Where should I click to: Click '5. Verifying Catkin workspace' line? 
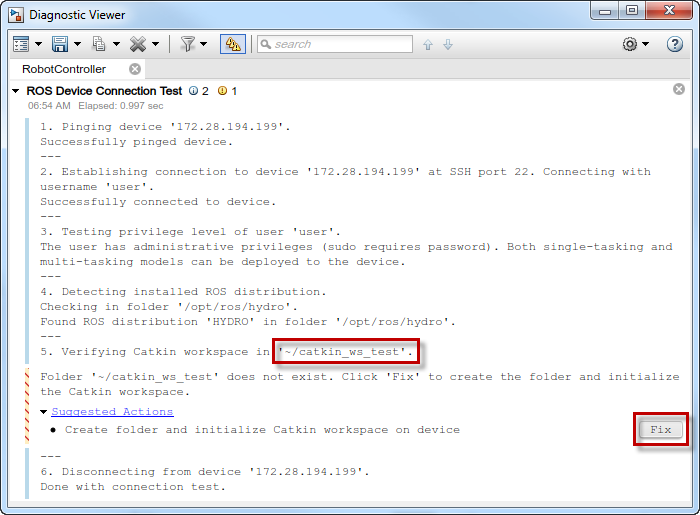coord(226,352)
